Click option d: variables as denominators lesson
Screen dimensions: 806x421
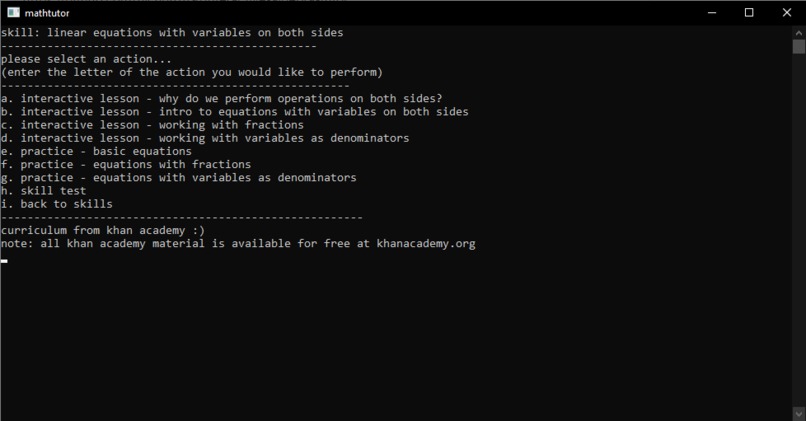coord(205,138)
